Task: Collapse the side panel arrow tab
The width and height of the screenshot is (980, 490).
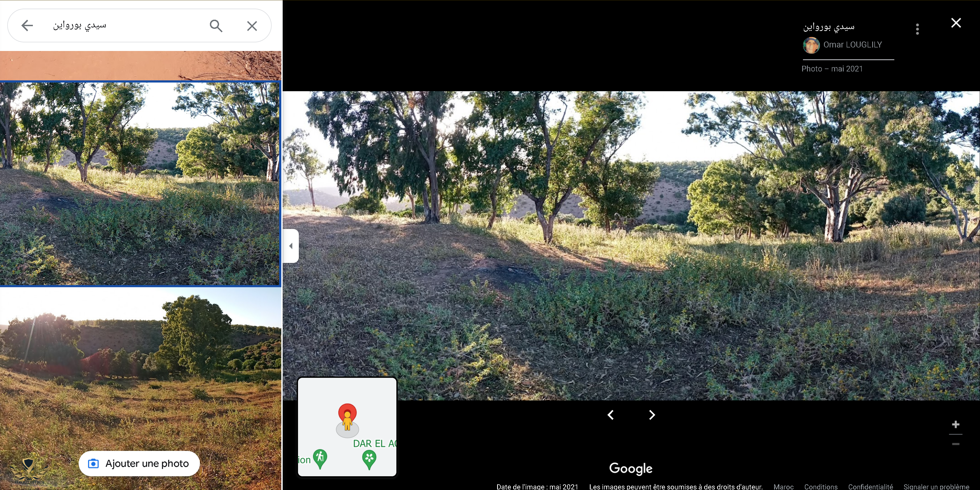Action: pos(291,246)
